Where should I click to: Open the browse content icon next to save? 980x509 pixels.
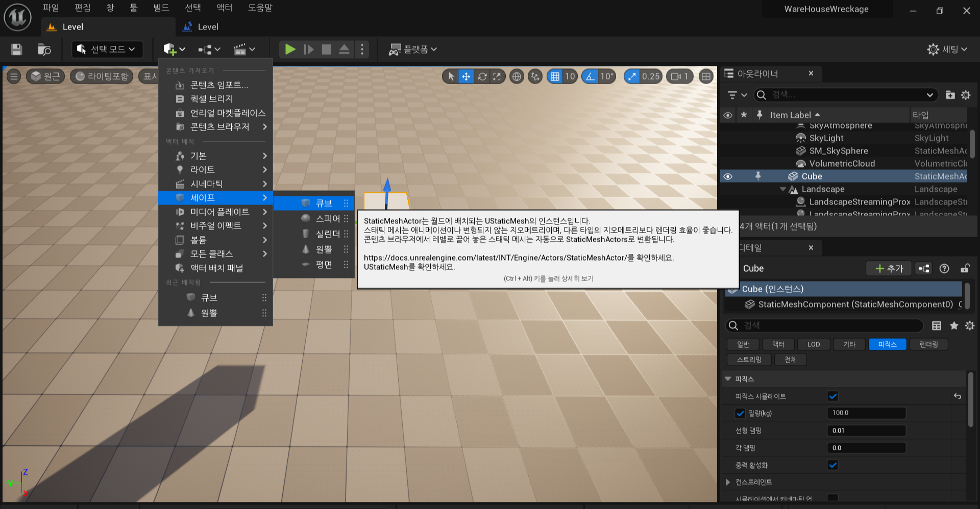click(x=44, y=49)
